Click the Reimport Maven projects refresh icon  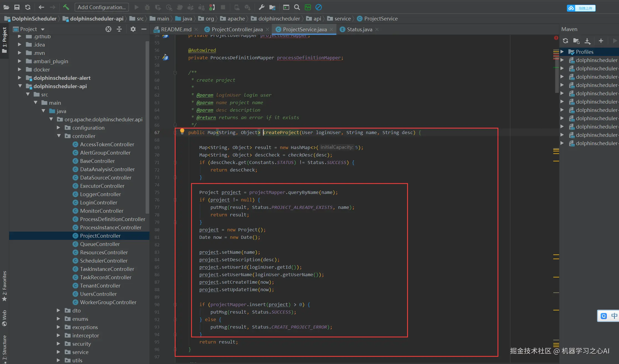[565, 41]
